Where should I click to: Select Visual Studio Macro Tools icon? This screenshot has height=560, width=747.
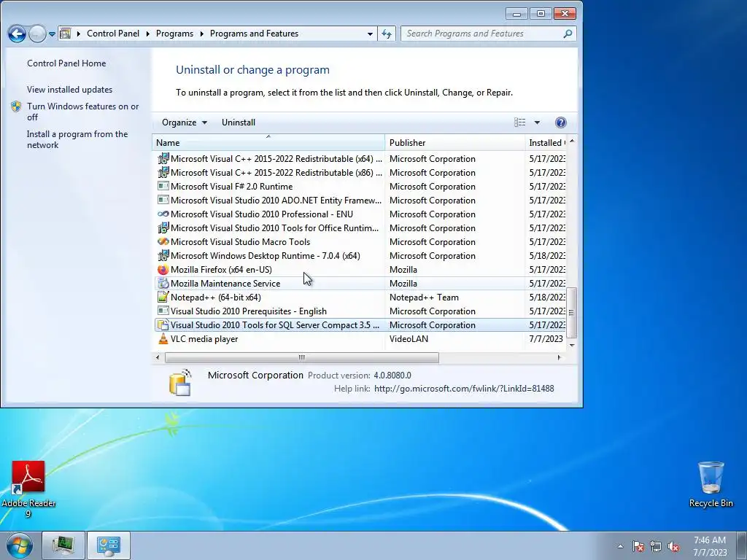(163, 241)
